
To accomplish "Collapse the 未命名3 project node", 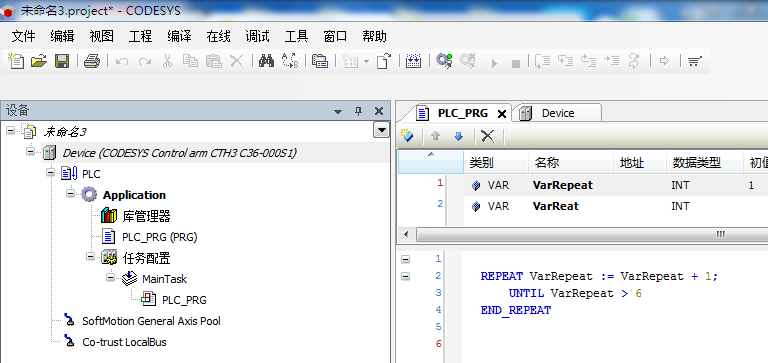I will [x=10, y=130].
